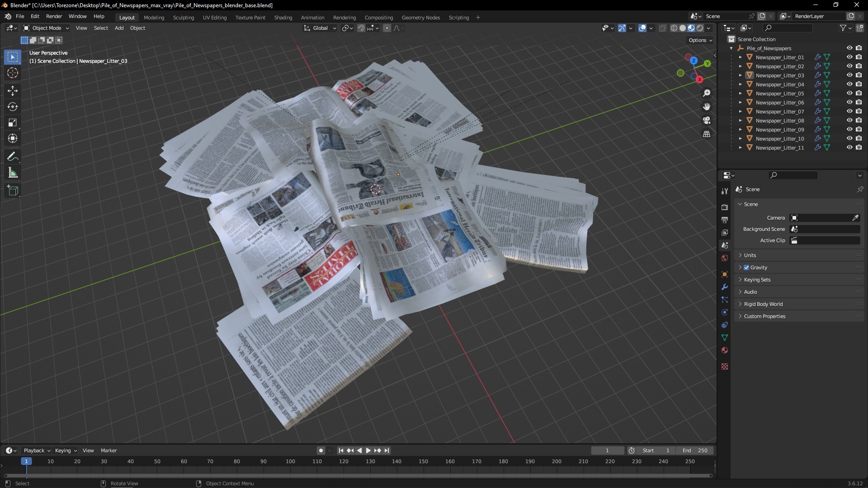The height and width of the screenshot is (488, 868).
Task: Open the Material properties tab
Action: (725, 350)
